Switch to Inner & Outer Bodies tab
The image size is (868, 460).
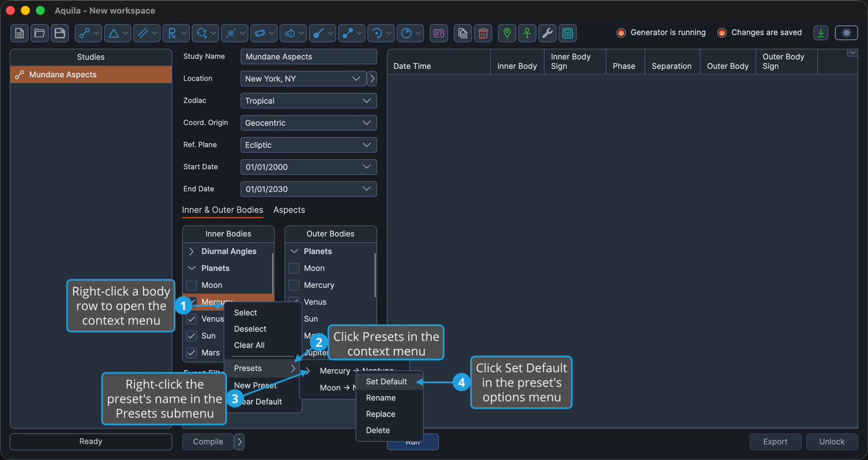[x=222, y=210]
